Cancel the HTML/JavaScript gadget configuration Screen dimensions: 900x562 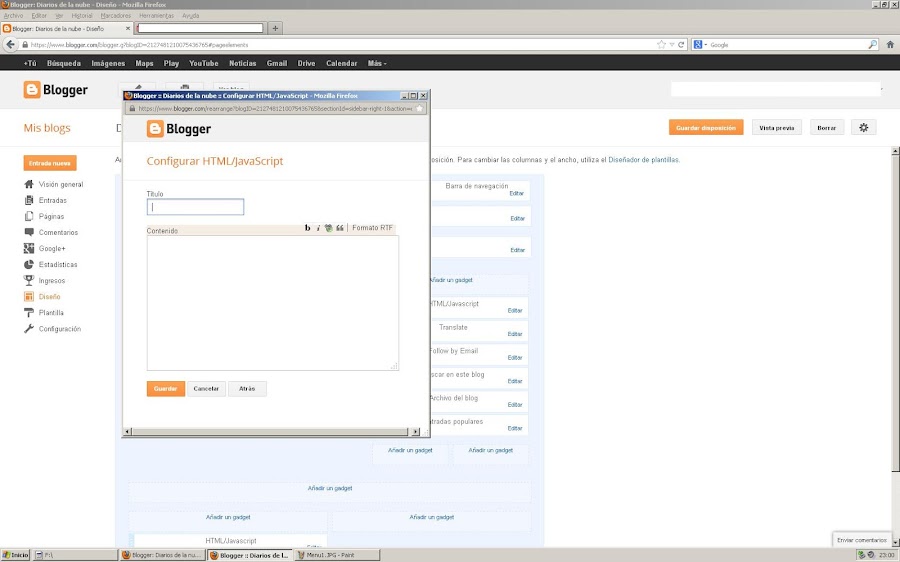[206, 389]
